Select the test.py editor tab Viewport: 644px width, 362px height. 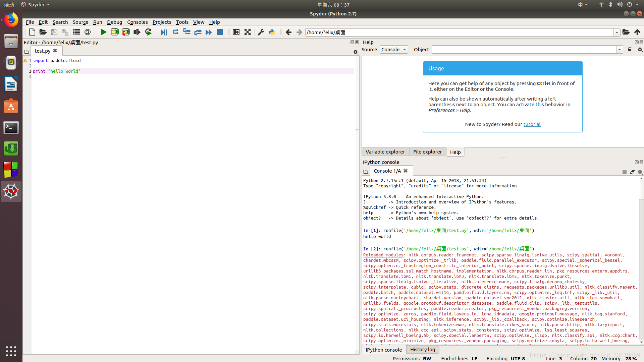click(43, 51)
